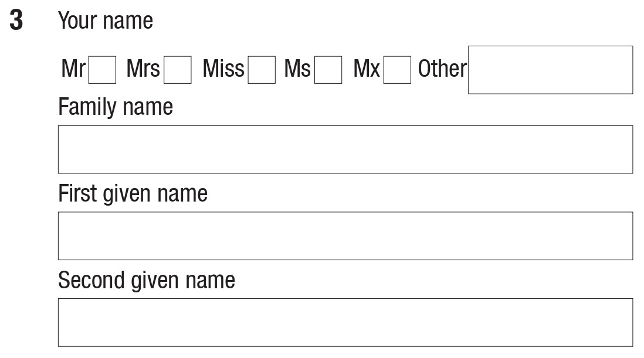Viewport: 644px width, 358px height.
Task: Click the "Family name" label
Action: click(116, 107)
